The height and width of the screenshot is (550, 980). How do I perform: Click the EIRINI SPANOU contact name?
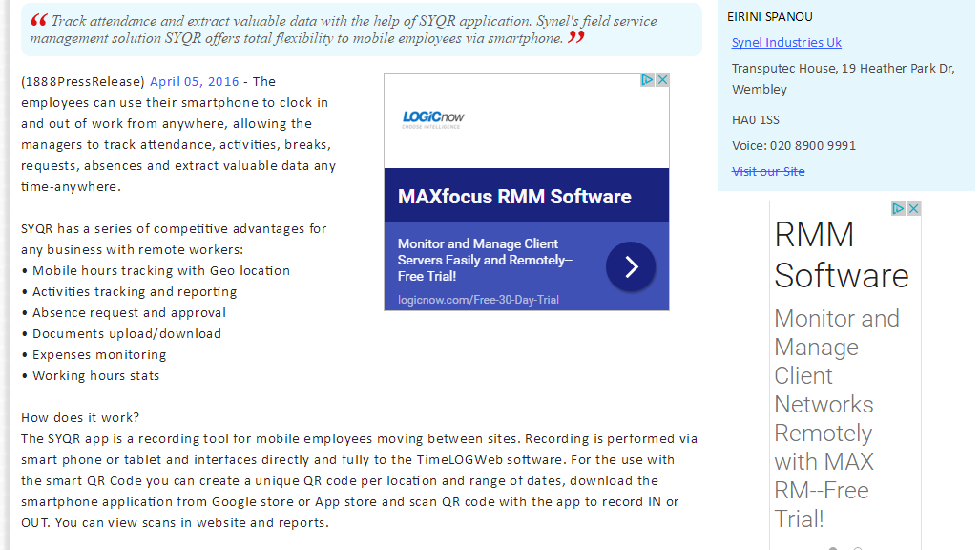[x=770, y=17]
